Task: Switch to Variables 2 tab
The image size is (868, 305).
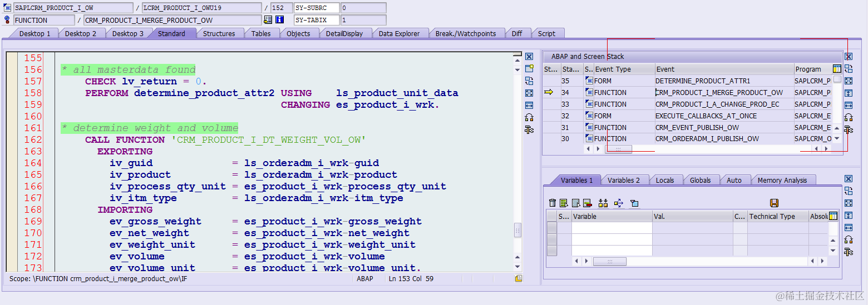Action: (624, 180)
